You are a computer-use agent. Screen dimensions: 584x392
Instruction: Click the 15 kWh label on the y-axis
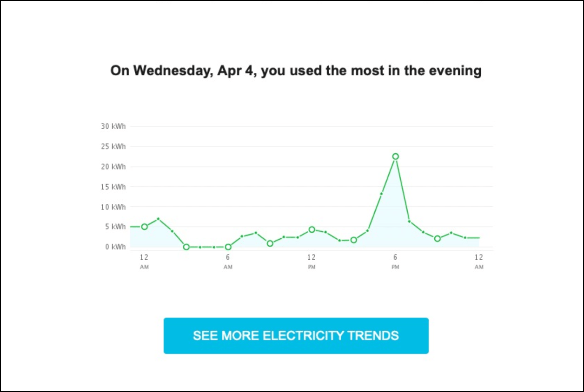[x=113, y=187]
